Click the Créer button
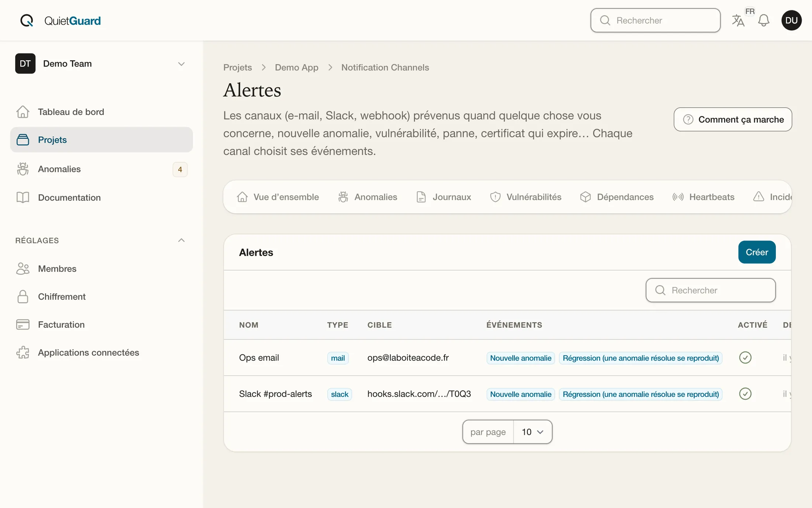Screen dimensions: 812x508 757,252
